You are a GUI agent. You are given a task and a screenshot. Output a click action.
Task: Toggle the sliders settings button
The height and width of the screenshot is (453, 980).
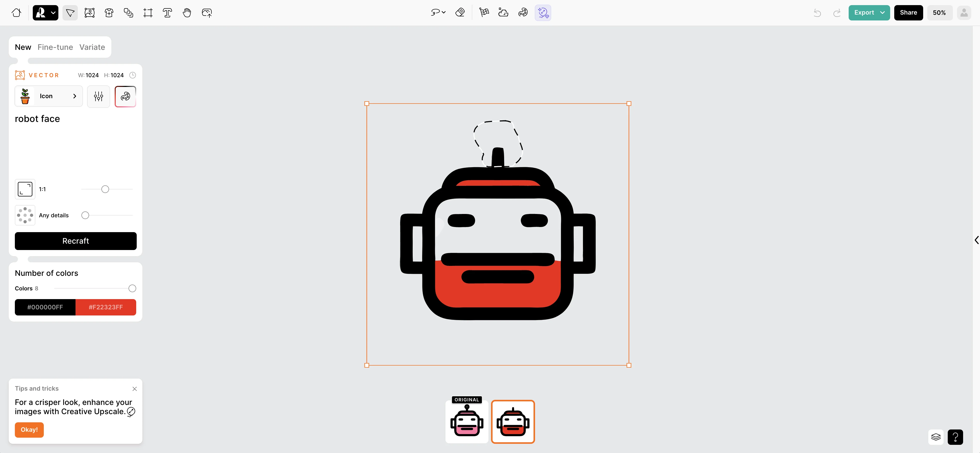99,96
